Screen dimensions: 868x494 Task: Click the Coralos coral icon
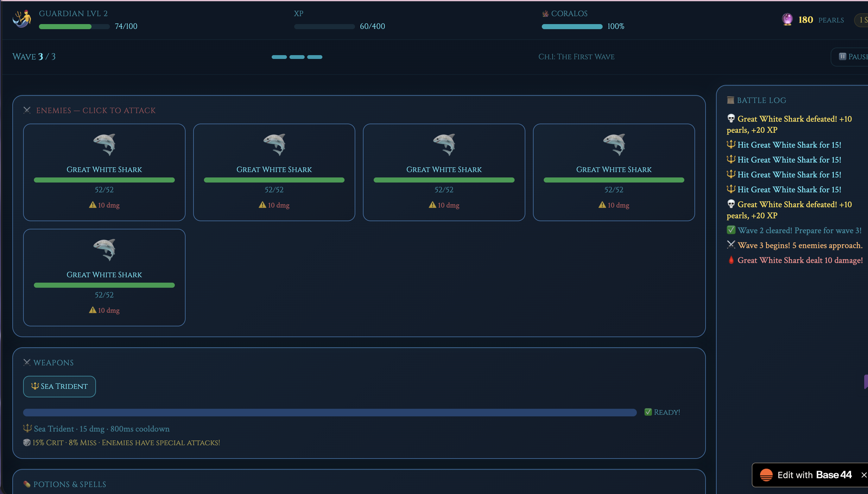point(545,14)
